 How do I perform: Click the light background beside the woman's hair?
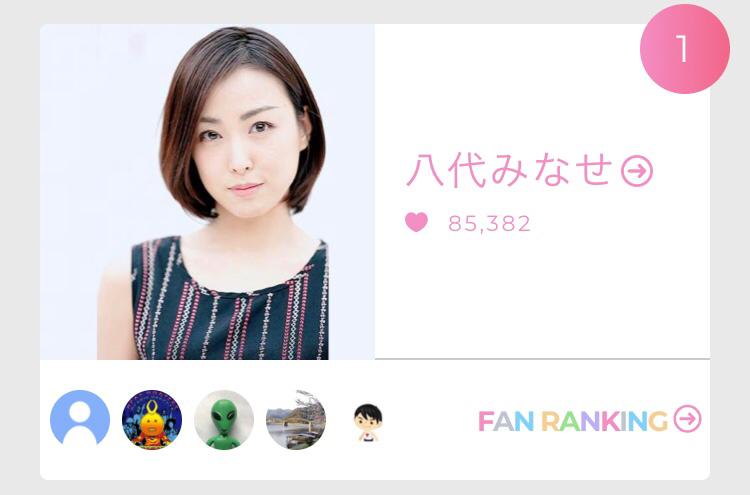tap(96, 143)
